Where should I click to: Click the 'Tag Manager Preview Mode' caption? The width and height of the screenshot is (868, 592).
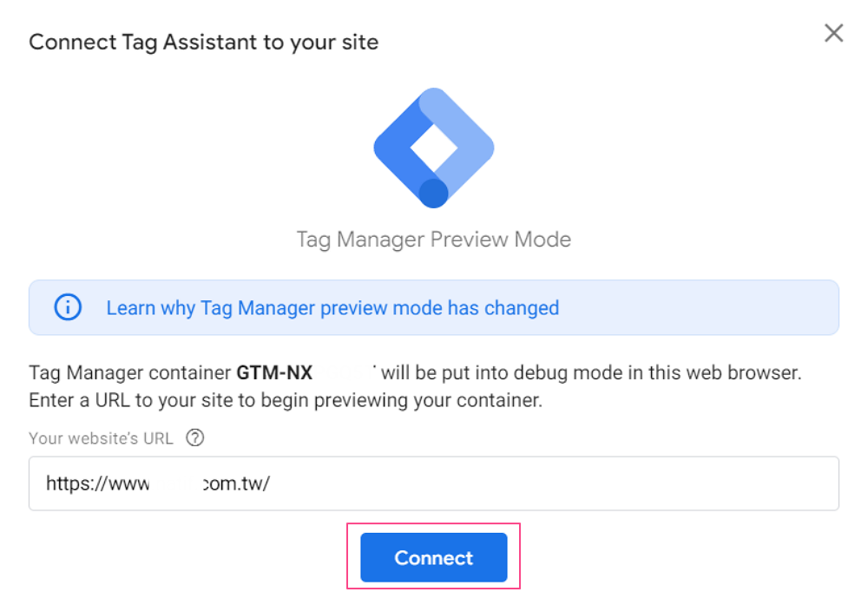coord(433,240)
